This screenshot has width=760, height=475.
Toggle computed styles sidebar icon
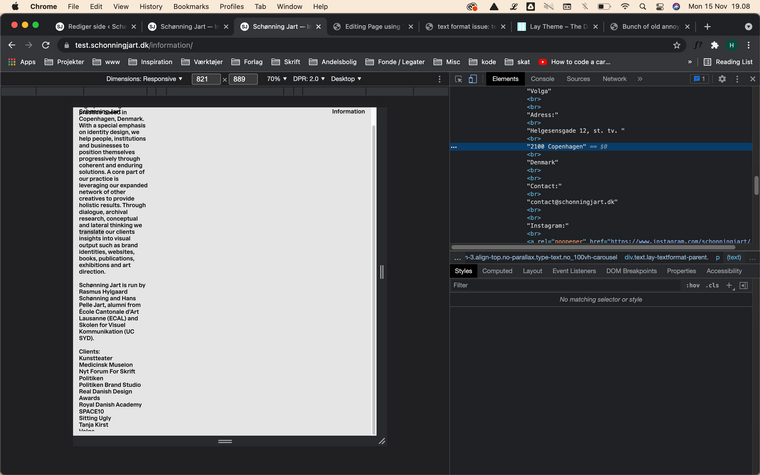click(743, 286)
